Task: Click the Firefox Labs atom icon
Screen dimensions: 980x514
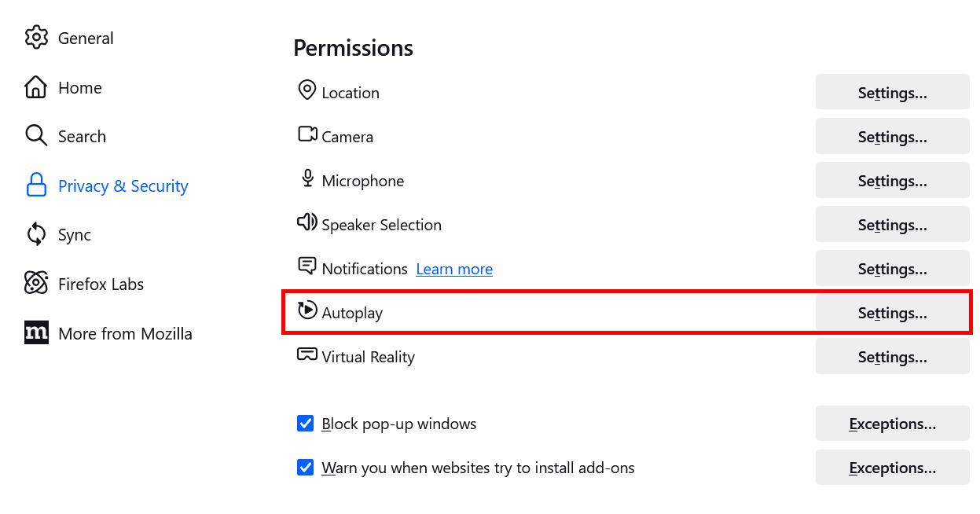Action: [x=36, y=284]
